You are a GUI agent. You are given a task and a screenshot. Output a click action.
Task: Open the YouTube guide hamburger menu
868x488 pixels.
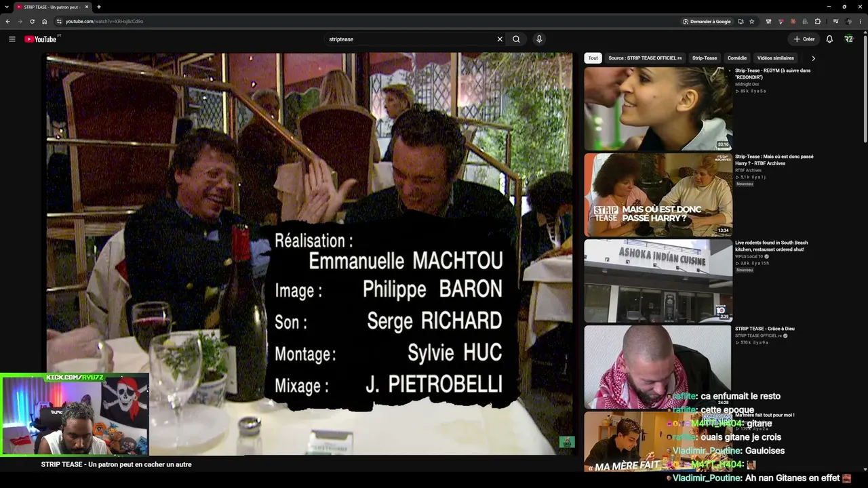click(x=12, y=39)
